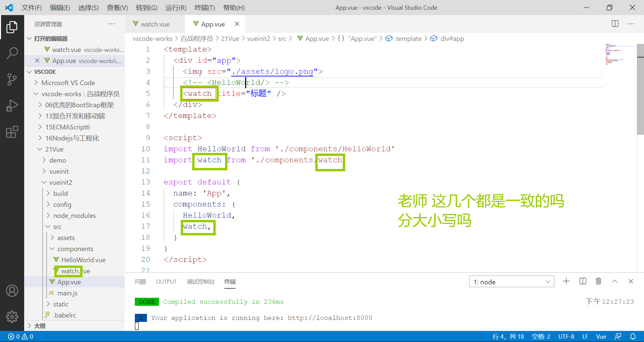Change the LF end of line sequence
The width and height of the screenshot is (644, 342).
coord(585,336)
